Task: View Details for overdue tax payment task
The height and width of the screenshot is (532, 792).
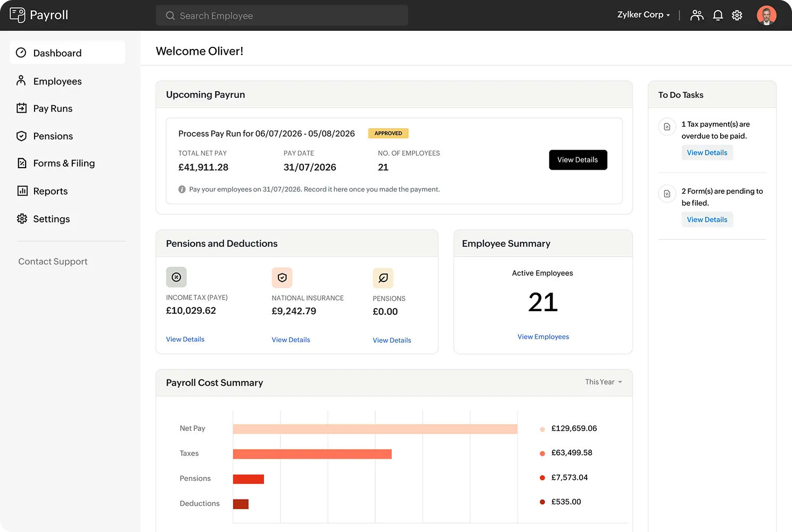Action: click(707, 153)
